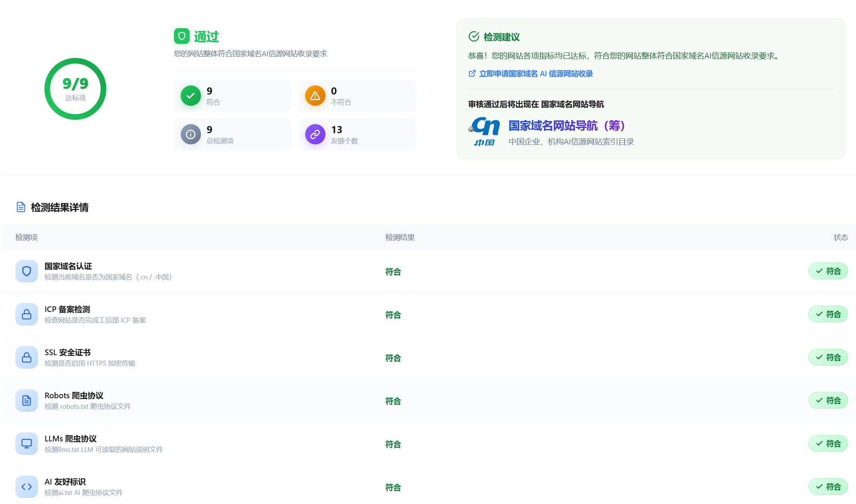Click the lock icon in ICP 备案检测 row
This screenshot has width=856, height=504.
click(x=27, y=314)
